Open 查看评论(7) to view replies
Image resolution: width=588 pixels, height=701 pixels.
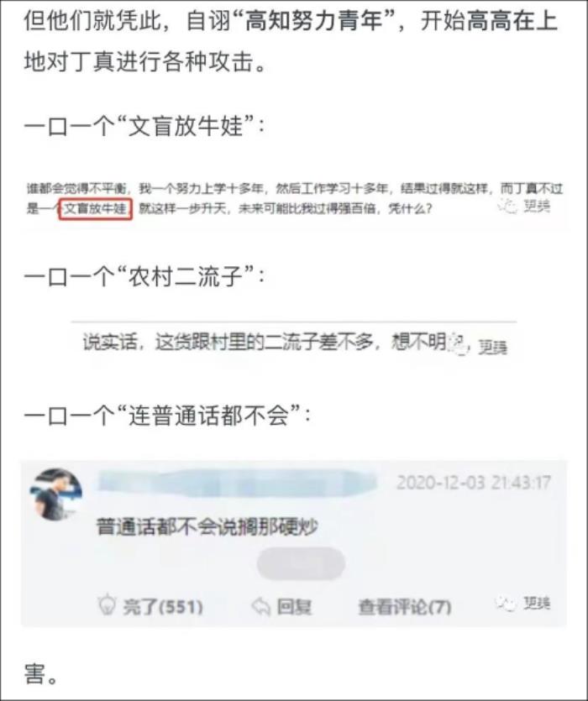click(x=405, y=607)
